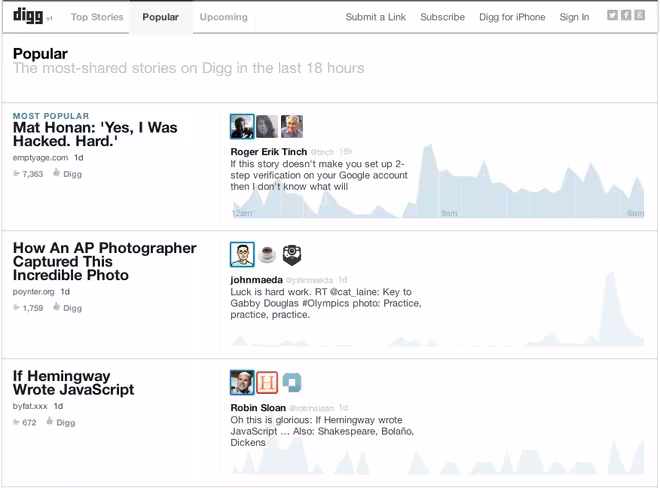Image resolution: width=660 pixels, height=488 pixels.
Task: Open the Sign In link
Action: point(574,17)
